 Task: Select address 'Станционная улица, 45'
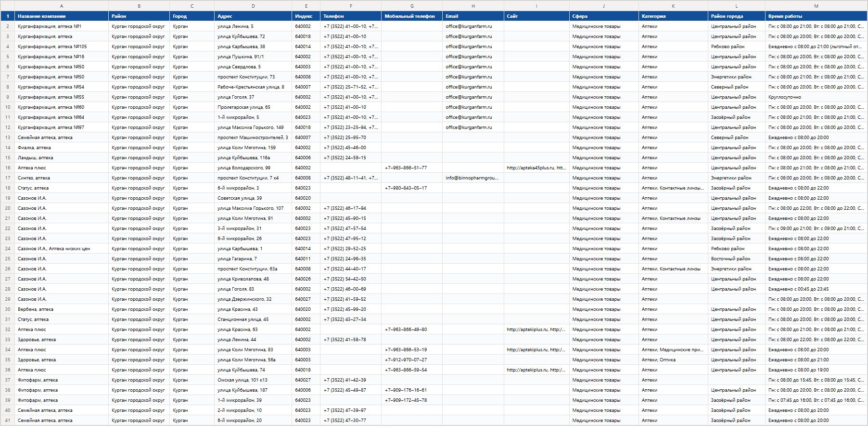point(253,319)
